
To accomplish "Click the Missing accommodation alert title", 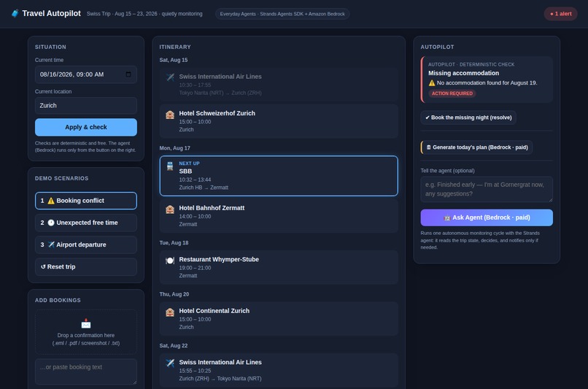I will coord(463,73).
